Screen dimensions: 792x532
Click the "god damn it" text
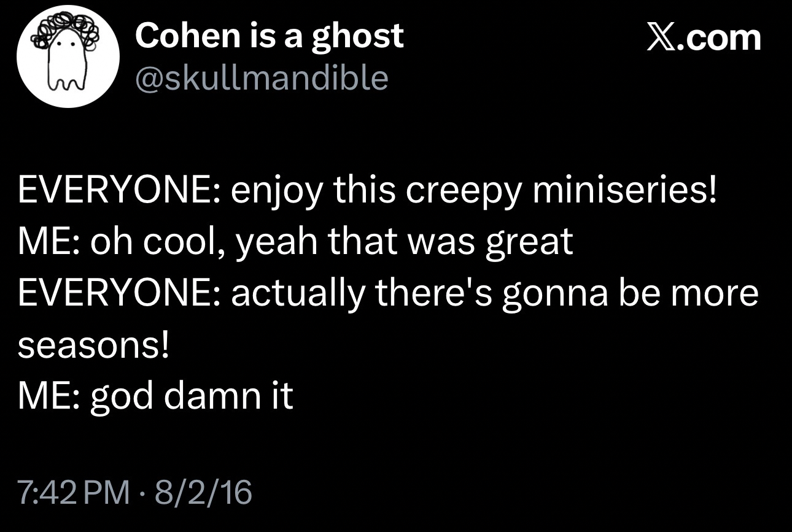click(192, 396)
